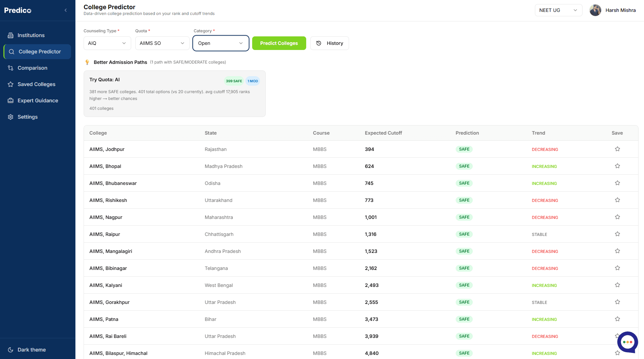
Task: Collapse the sidebar using the chevron arrow
Action: click(x=66, y=10)
